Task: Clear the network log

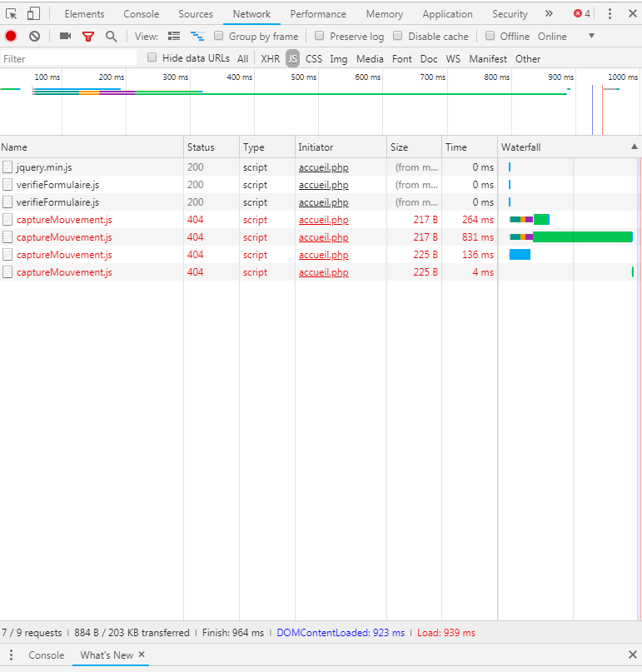Action: pos(34,36)
